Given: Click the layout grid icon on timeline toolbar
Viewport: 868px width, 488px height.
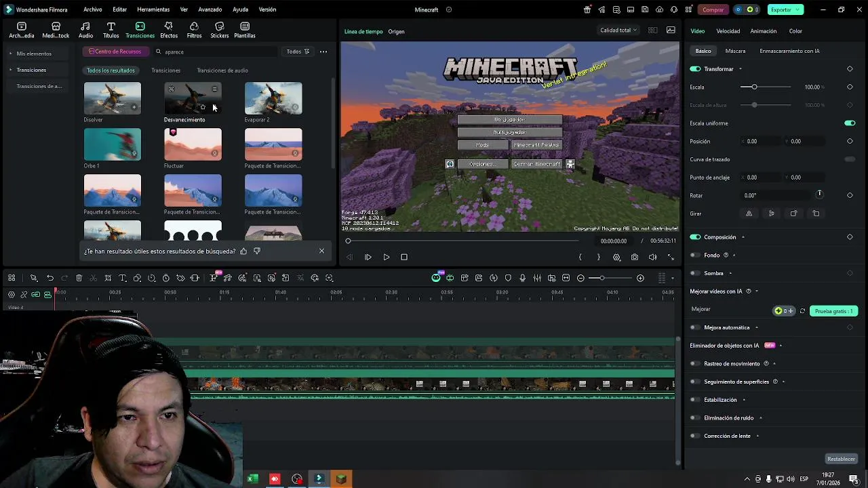Looking at the screenshot, I should [12, 278].
